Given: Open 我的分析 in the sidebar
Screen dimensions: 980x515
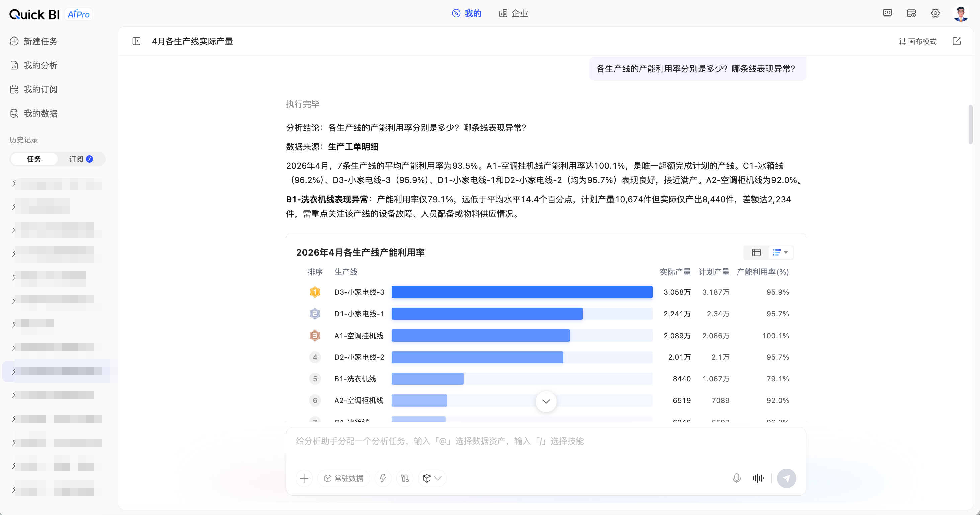Looking at the screenshot, I should point(33,65).
